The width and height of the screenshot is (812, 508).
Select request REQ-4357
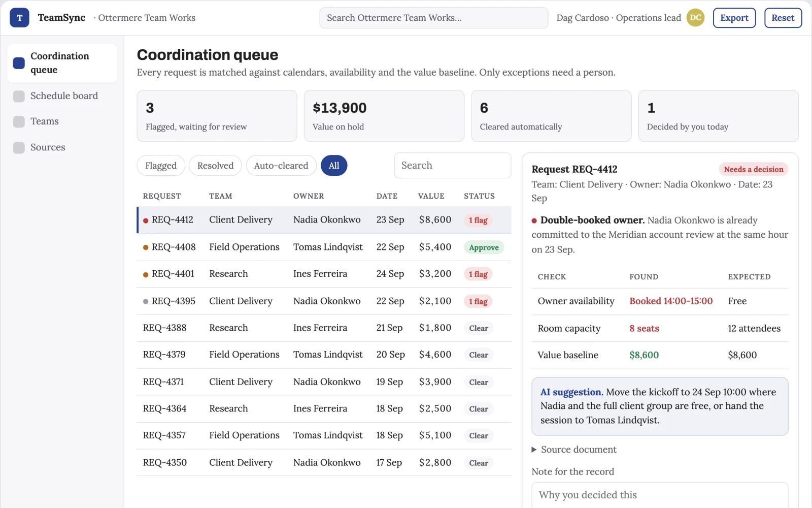[324, 435]
